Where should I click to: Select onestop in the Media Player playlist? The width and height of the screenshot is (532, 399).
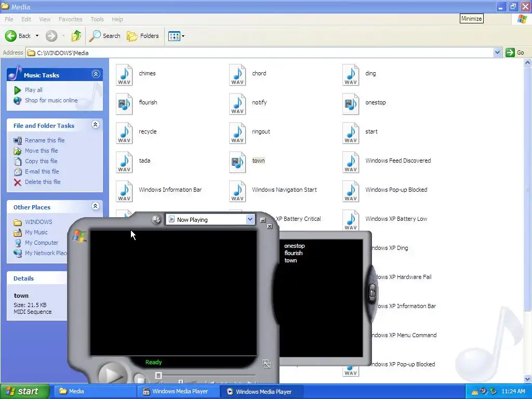tap(295, 246)
